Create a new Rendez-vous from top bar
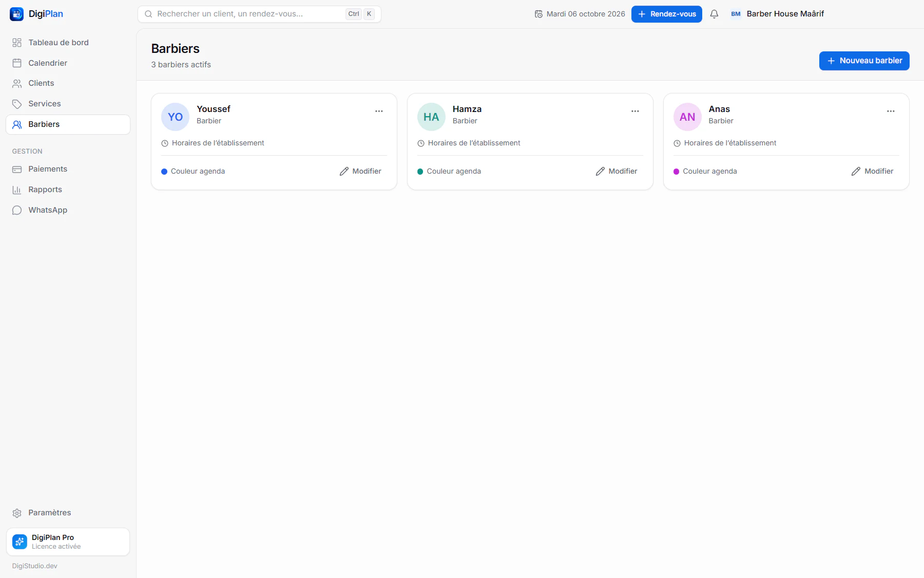The image size is (924, 578). [x=666, y=14]
